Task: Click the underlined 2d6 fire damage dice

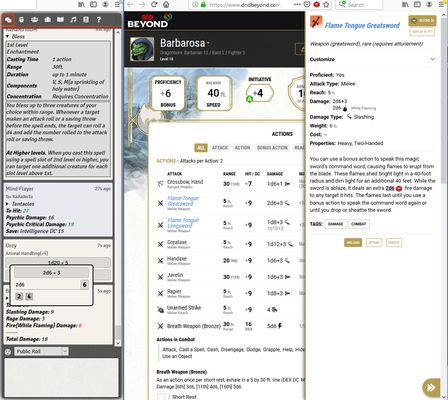Action: pos(390,188)
